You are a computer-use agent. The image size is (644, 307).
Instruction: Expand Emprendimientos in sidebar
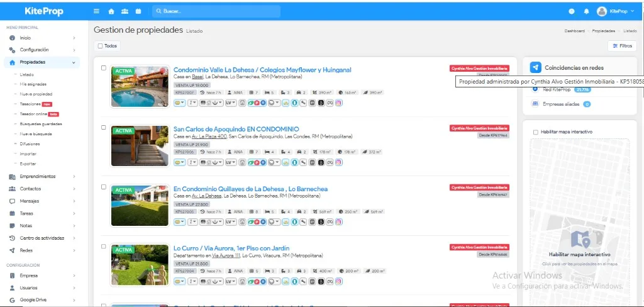pyautogui.click(x=42, y=176)
